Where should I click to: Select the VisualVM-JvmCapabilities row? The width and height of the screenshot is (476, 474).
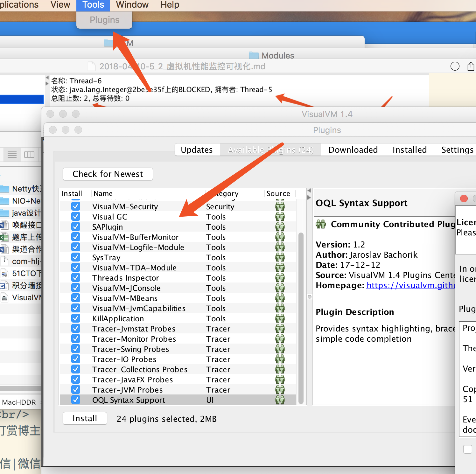tap(178, 308)
